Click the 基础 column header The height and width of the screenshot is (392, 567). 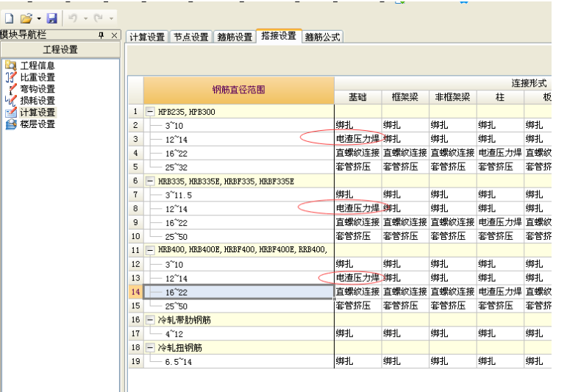[x=357, y=97]
